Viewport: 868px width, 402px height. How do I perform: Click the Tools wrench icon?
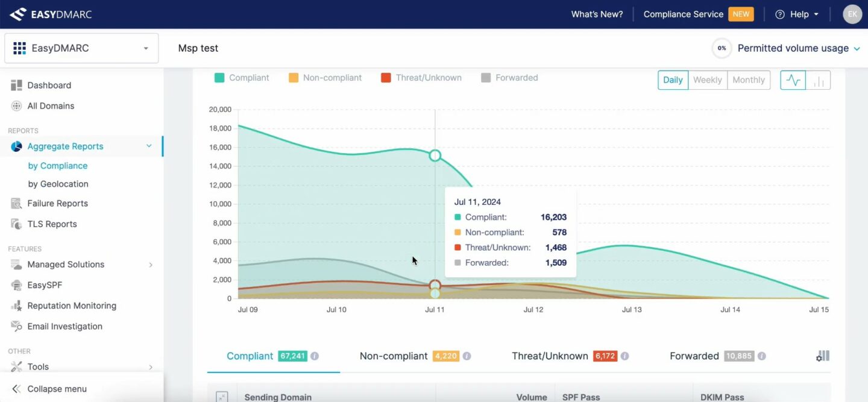pyautogui.click(x=16, y=366)
